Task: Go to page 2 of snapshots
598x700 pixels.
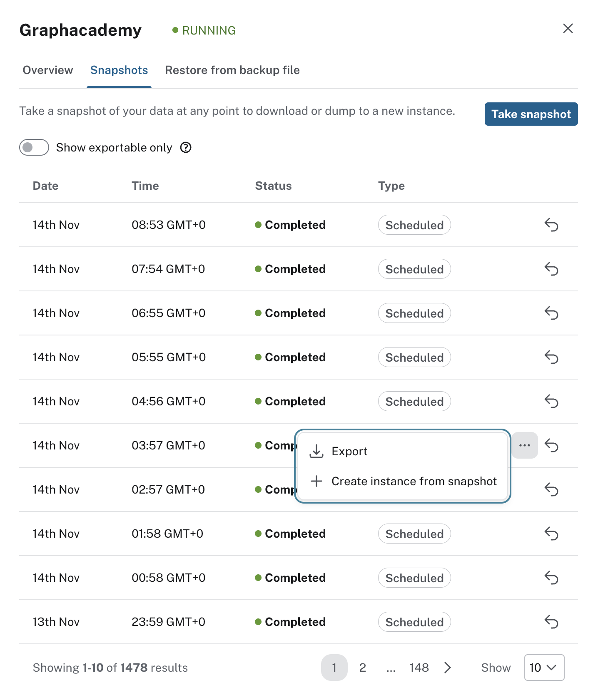Action: [x=362, y=668]
